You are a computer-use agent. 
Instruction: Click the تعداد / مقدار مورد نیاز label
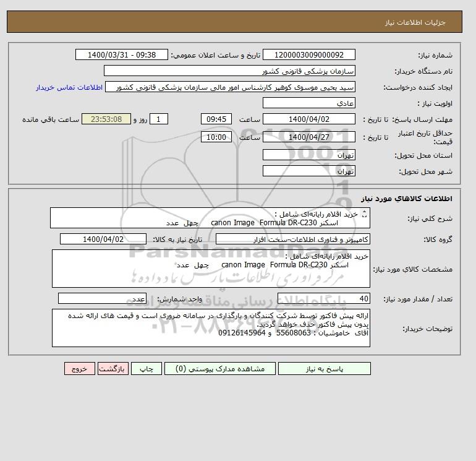418,299
